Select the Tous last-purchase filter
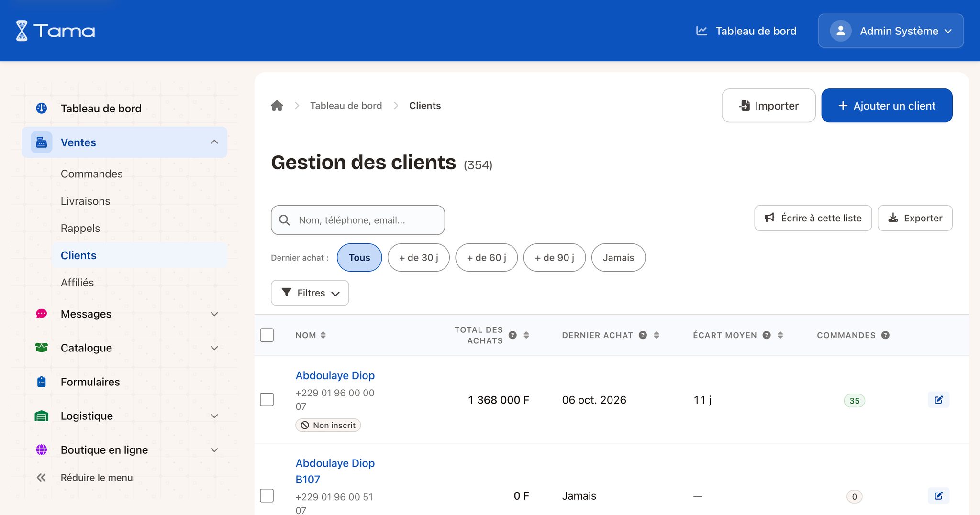The height and width of the screenshot is (515, 980). click(359, 257)
